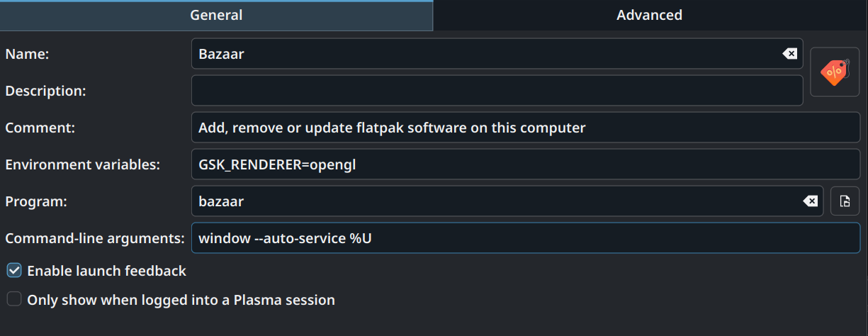The width and height of the screenshot is (868, 336).
Task: Select the General tab
Action: pos(216,15)
